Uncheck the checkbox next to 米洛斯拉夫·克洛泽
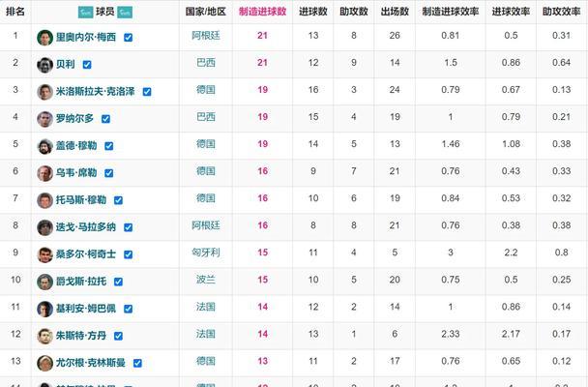Image resolution: width=588 pixels, height=387 pixels. 147,92
